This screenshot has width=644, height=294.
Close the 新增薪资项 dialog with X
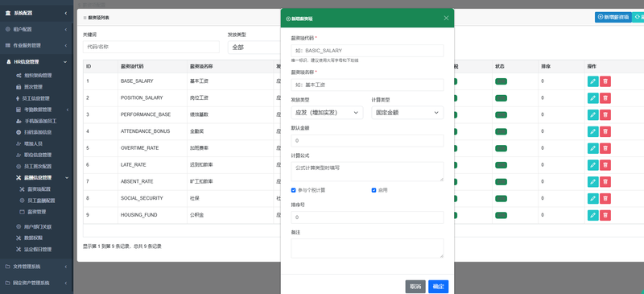click(446, 18)
